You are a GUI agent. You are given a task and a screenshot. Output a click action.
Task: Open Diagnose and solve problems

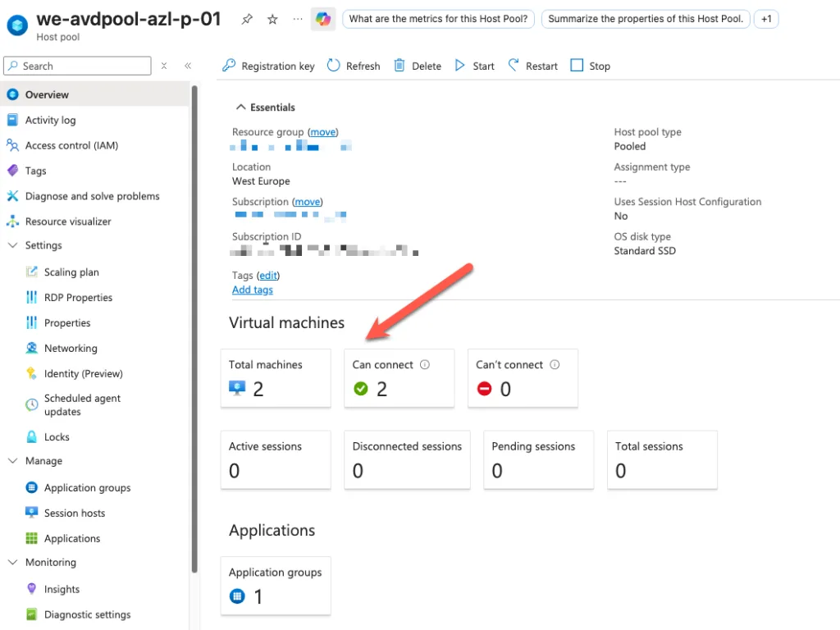click(x=94, y=196)
